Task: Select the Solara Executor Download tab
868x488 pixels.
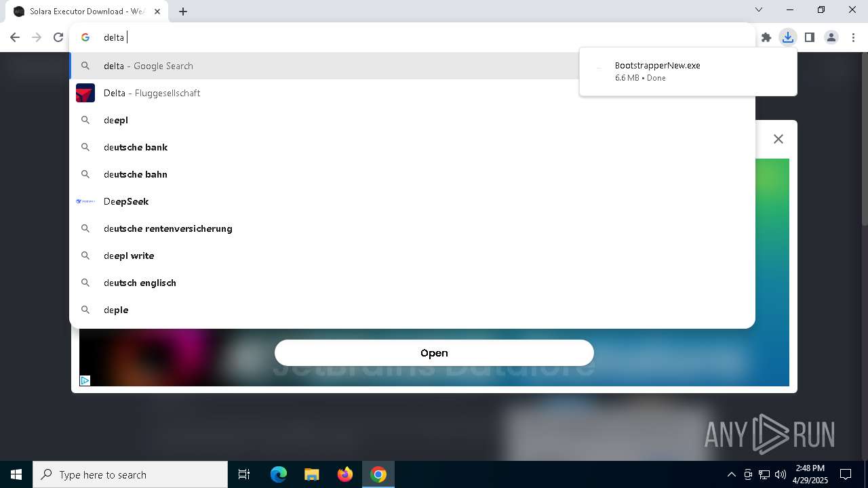Action: pos(87,12)
